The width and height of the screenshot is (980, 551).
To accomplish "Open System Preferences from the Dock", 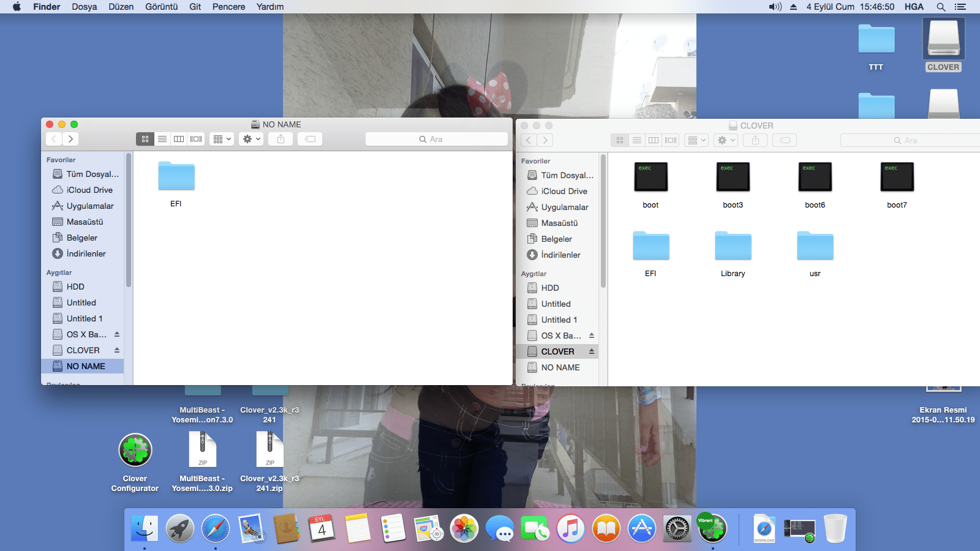I will [677, 528].
